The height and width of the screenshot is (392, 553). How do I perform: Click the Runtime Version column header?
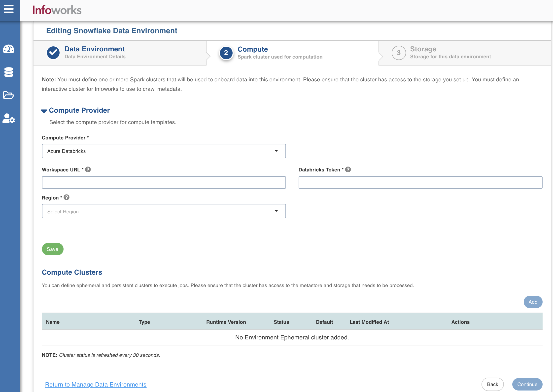[226, 322]
